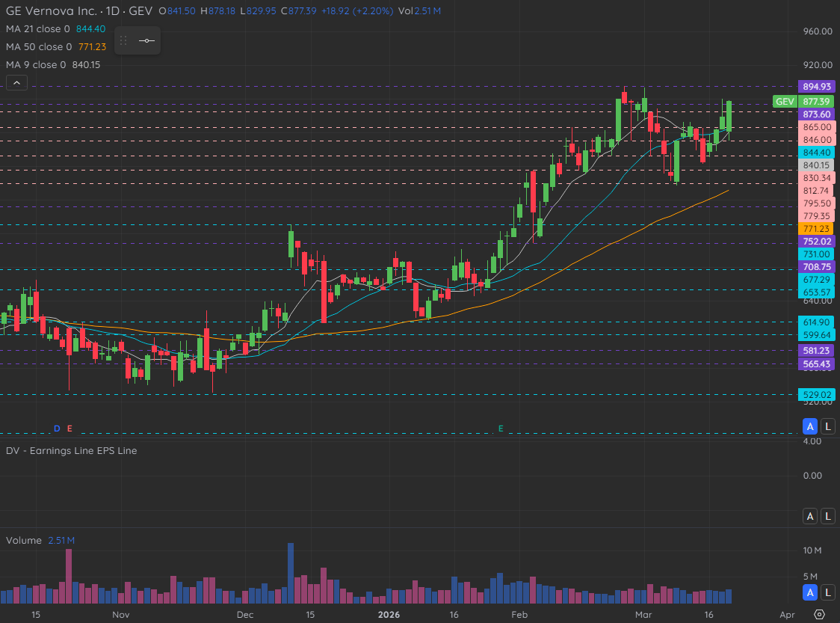Open chart time axis settings gear
Screen dimensions: 840x623
pyautogui.click(x=819, y=615)
